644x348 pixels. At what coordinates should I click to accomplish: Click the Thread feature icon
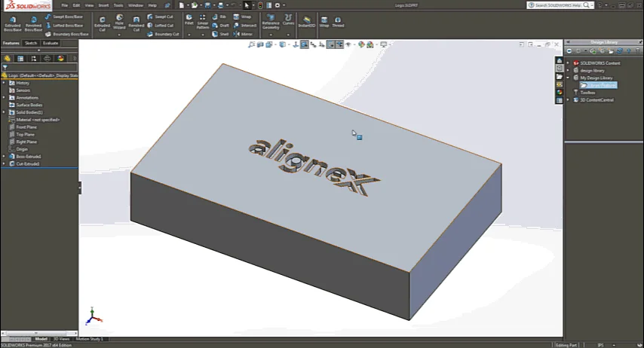(338, 20)
